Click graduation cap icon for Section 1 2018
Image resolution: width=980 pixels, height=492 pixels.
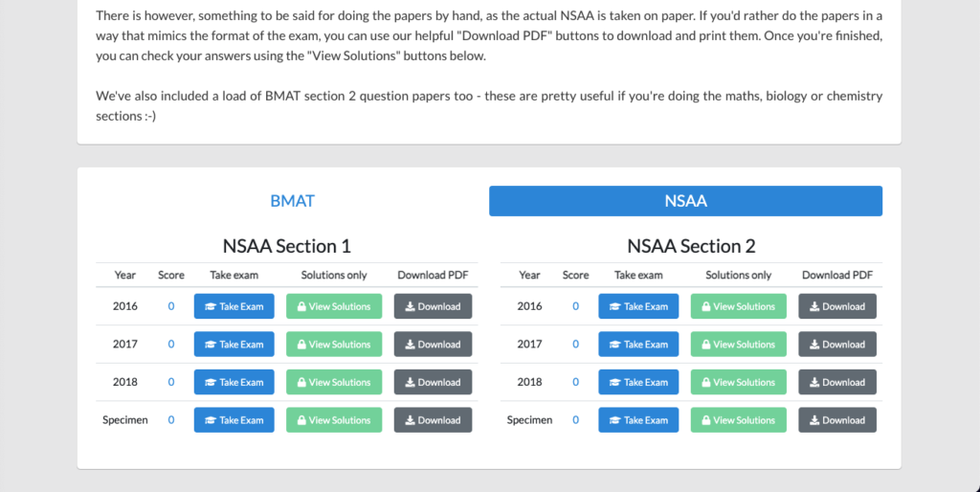coord(210,382)
